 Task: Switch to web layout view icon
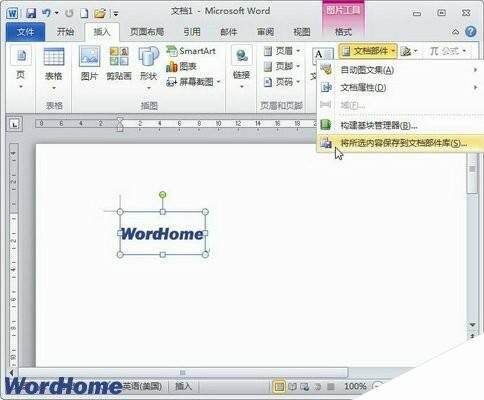point(305,387)
